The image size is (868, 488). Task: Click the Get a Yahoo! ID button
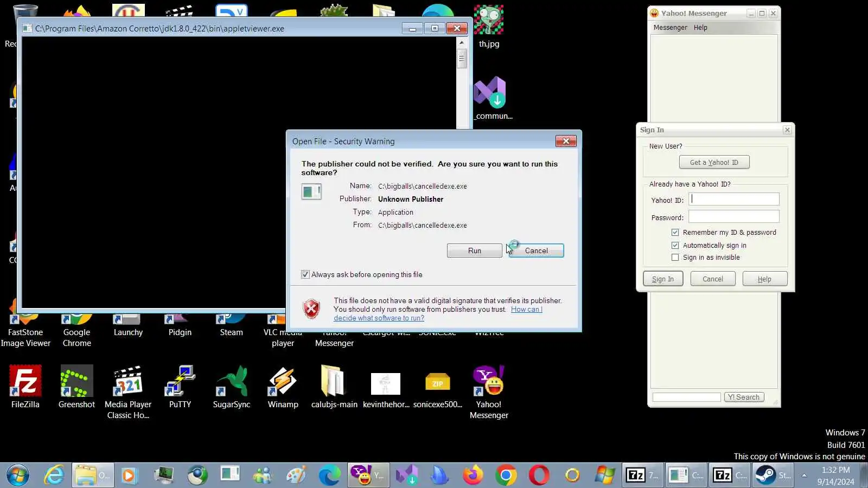714,162
